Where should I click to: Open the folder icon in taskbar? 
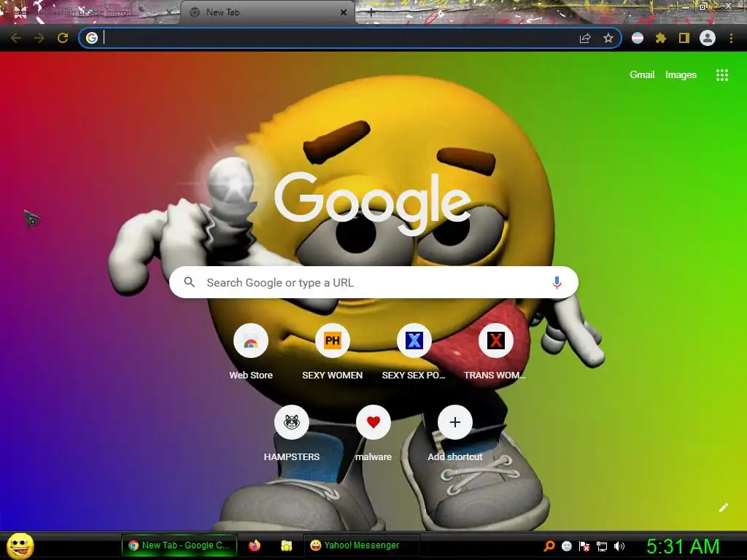286,545
